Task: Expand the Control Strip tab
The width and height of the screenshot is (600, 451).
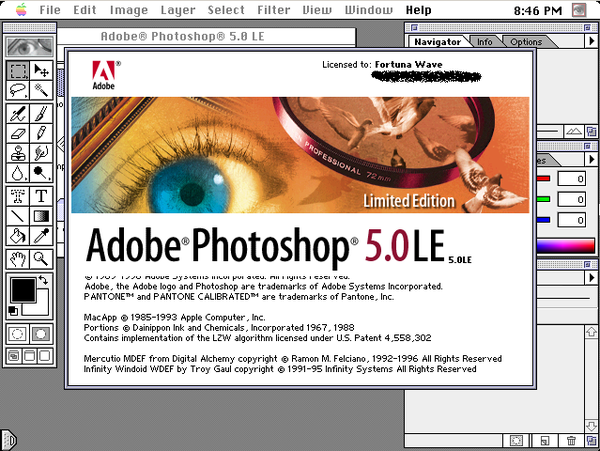Action: point(8,440)
